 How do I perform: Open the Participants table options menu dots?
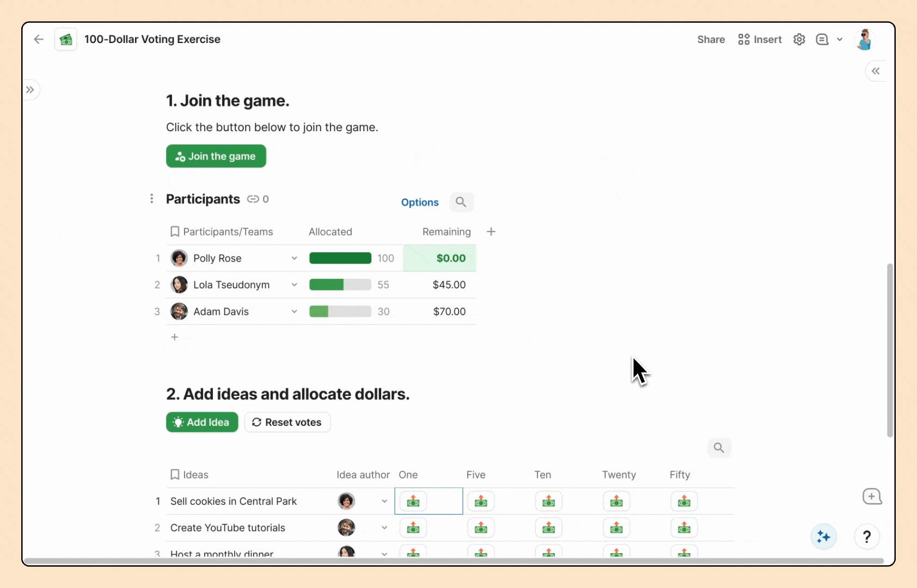(x=151, y=199)
